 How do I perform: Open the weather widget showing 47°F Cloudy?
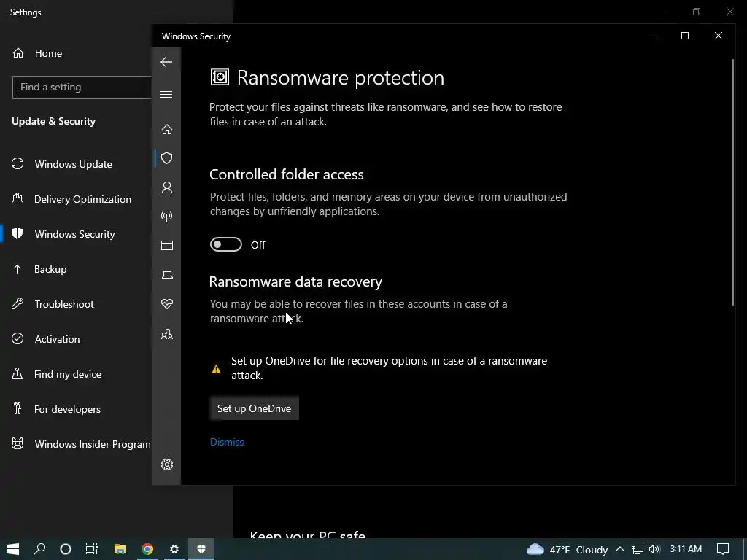567,550
